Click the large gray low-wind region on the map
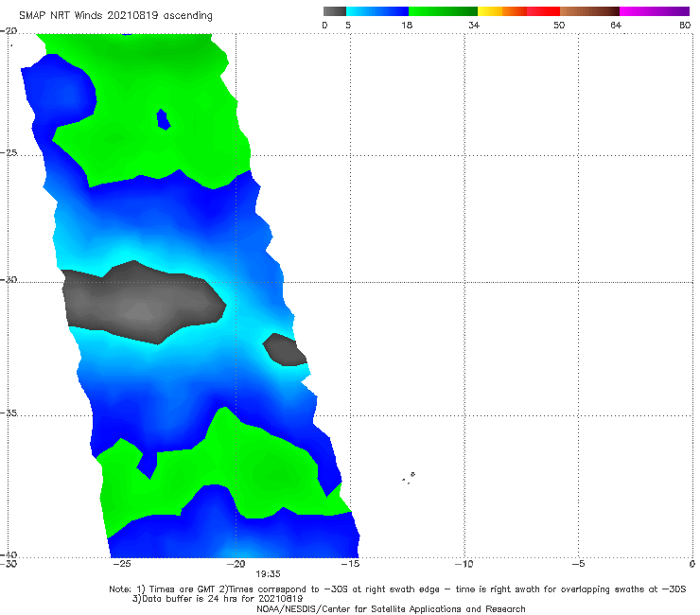This screenshot has width=700, height=615. (143, 303)
